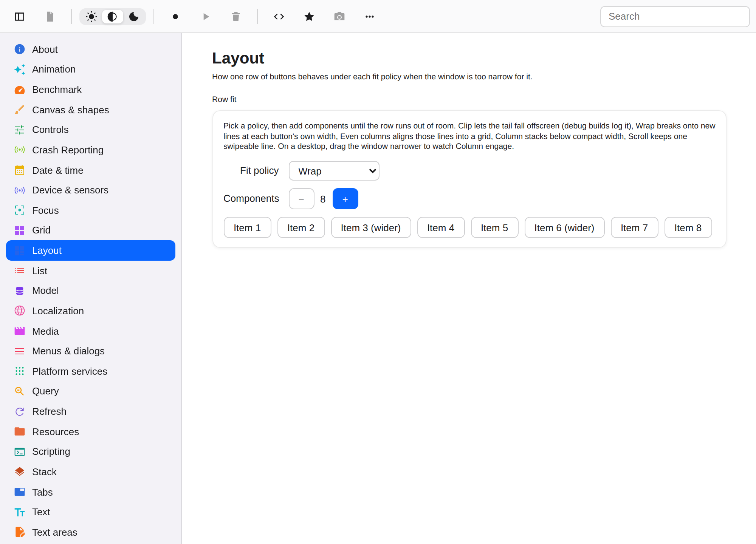Select Layout in the sidebar
The height and width of the screenshot is (544, 756).
tap(91, 250)
